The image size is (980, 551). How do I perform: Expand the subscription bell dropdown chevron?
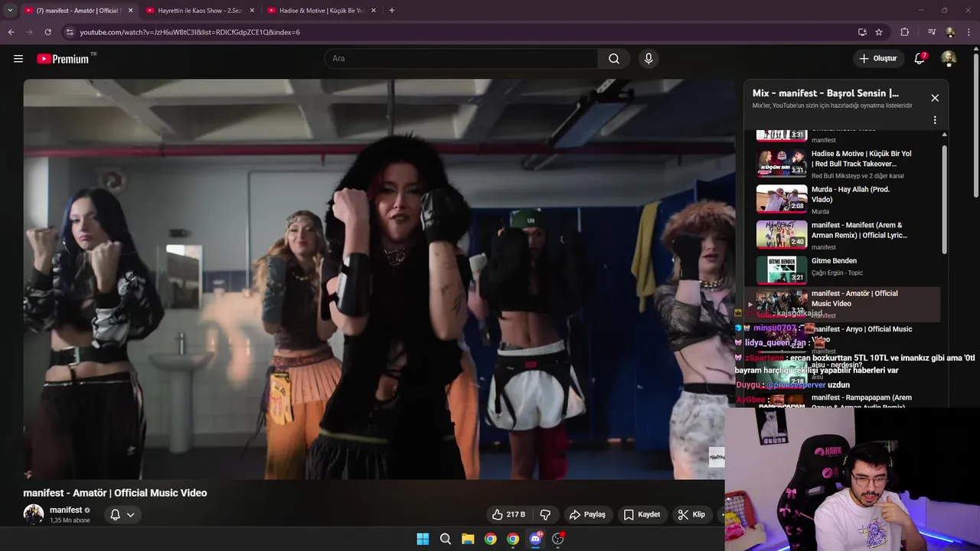pyautogui.click(x=131, y=515)
